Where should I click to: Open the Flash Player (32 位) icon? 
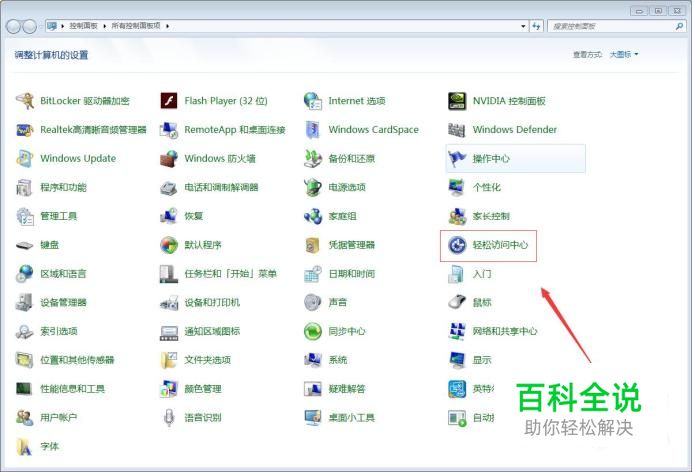pyautogui.click(x=169, y=101)
